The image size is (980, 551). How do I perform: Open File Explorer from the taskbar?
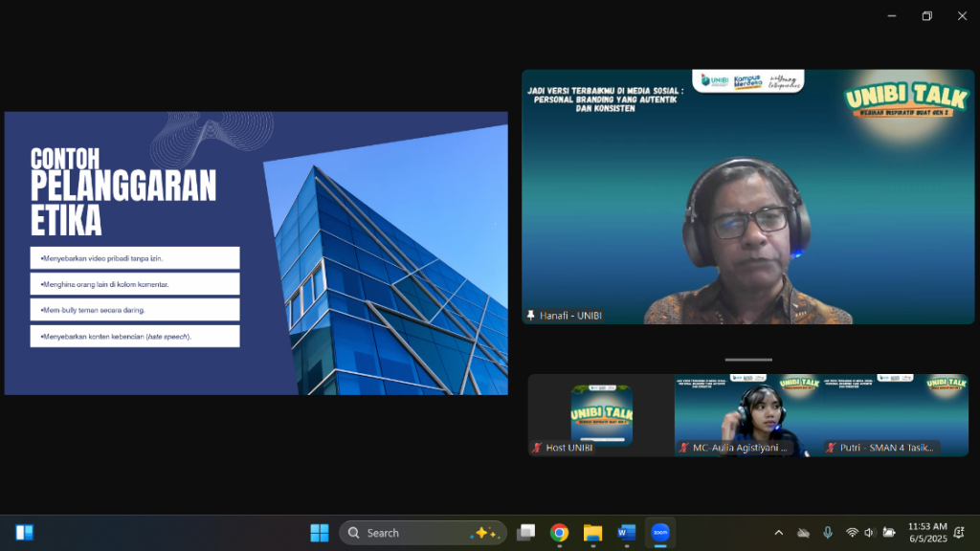tap(592, 533)
